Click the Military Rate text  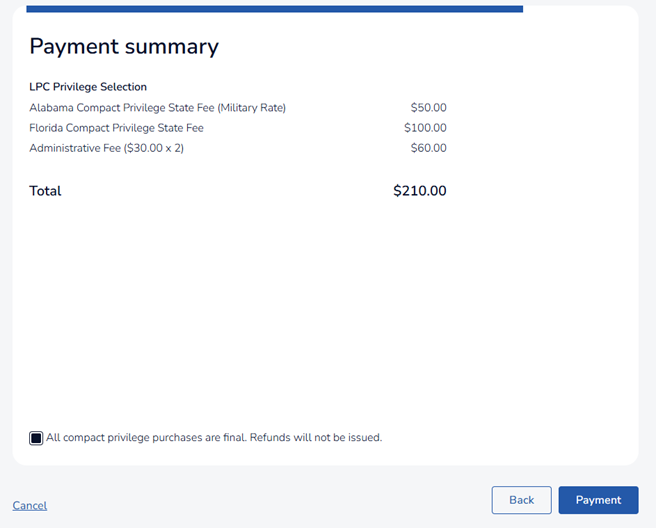(251, 108)
